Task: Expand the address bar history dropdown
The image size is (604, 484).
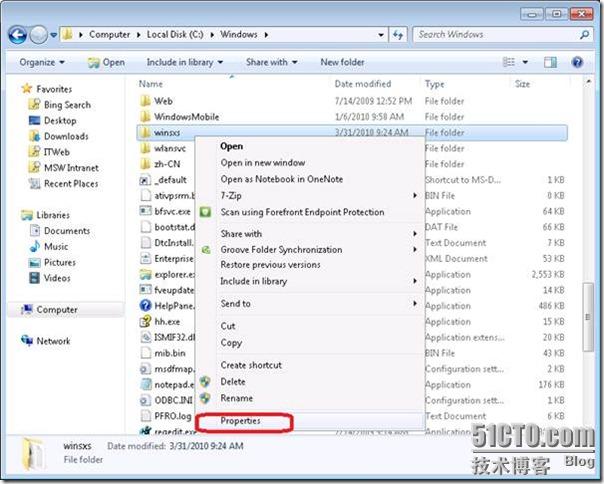Action: [x=381, y=35]
